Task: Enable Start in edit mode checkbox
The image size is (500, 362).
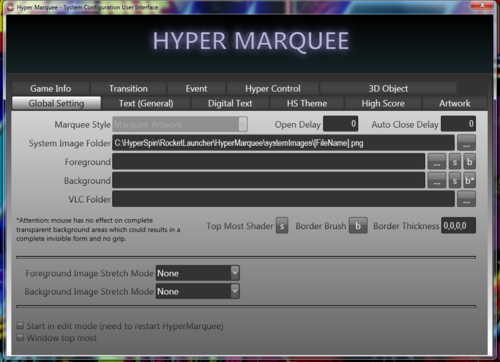Action: [20, 325]
